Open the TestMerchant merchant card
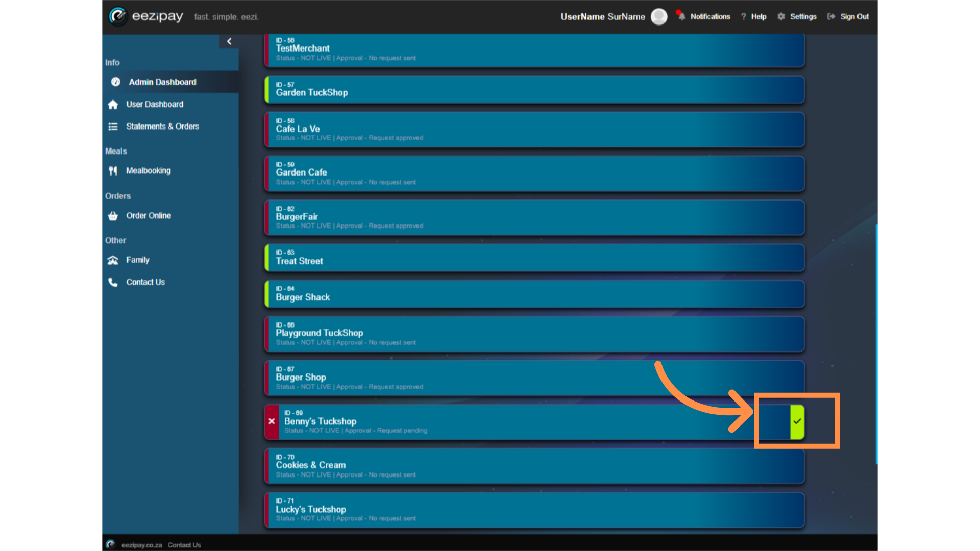980x551 pixels. pyautogui.click(x=534, y=50)
